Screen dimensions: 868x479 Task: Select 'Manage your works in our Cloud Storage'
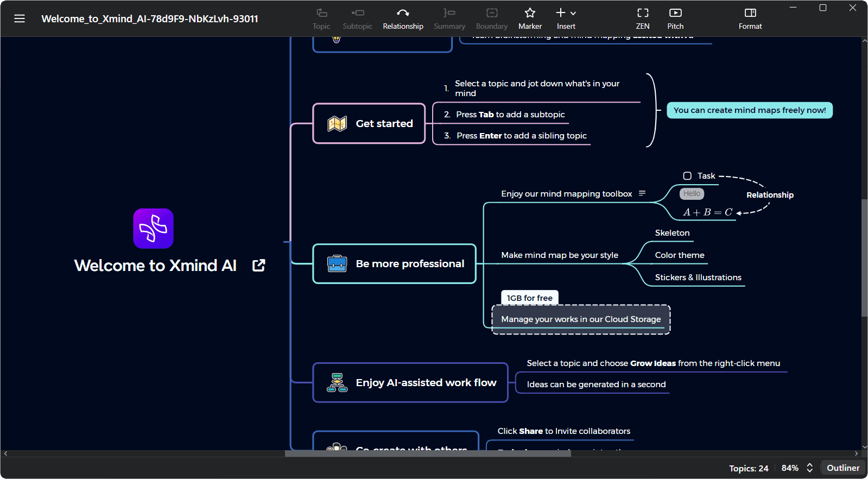pyautogui.click(x=581, y=319)
